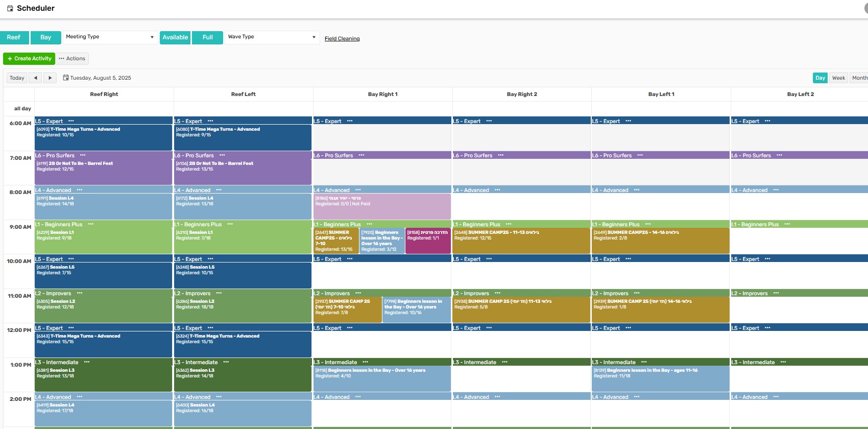Select the Bay Left 1 column header
Screen dimensions: 868x429
pyautogui.click(x=661, y=94)
